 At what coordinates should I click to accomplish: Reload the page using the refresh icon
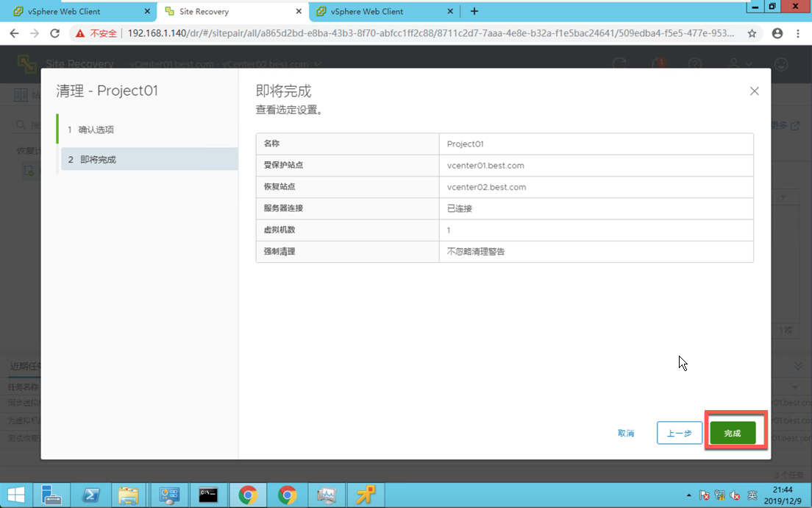pos(54,33)
